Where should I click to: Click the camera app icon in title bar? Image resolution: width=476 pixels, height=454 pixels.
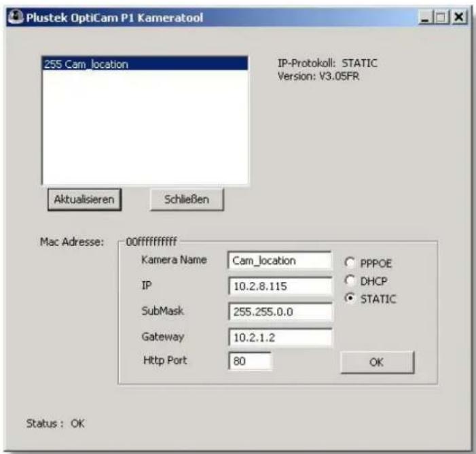15,17
